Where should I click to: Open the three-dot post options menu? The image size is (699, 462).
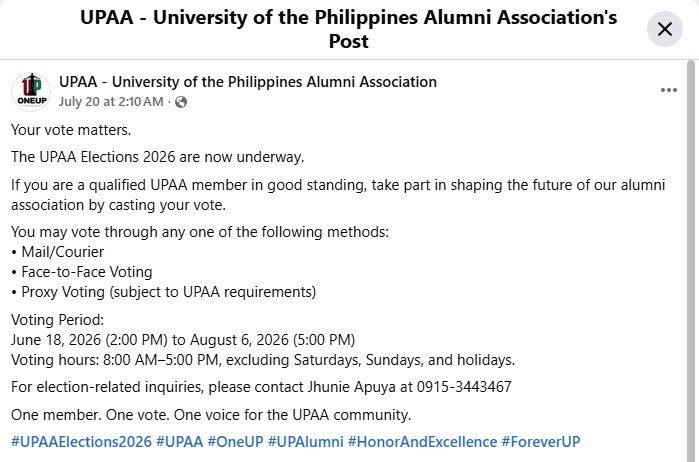[x=669, y=90]
